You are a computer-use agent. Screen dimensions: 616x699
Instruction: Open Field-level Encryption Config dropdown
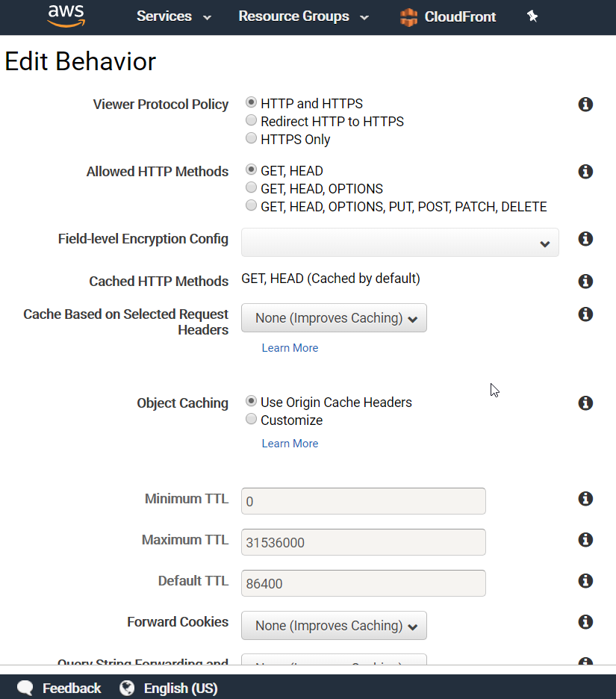pyautogui.click(x=399, y=243)
